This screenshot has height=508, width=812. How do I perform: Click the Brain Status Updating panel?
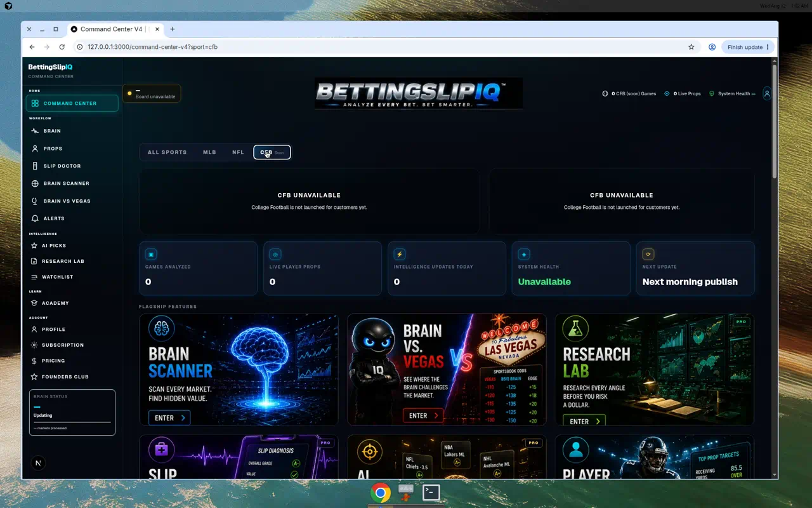click(72, 413)
